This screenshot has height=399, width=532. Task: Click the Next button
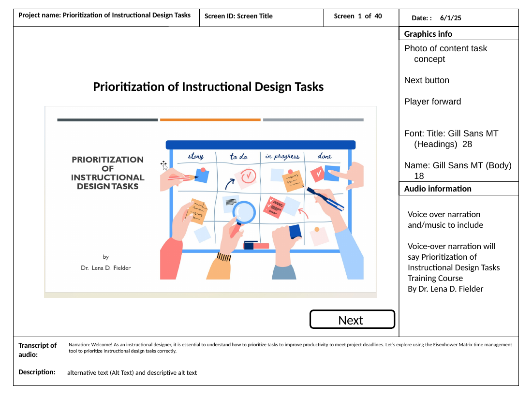point(352,319)
